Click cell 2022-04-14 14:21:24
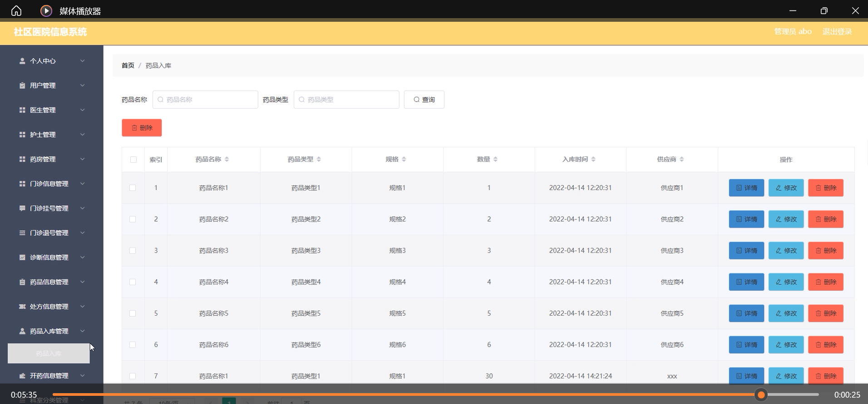 pyautogui.click(x=580, y=376)
